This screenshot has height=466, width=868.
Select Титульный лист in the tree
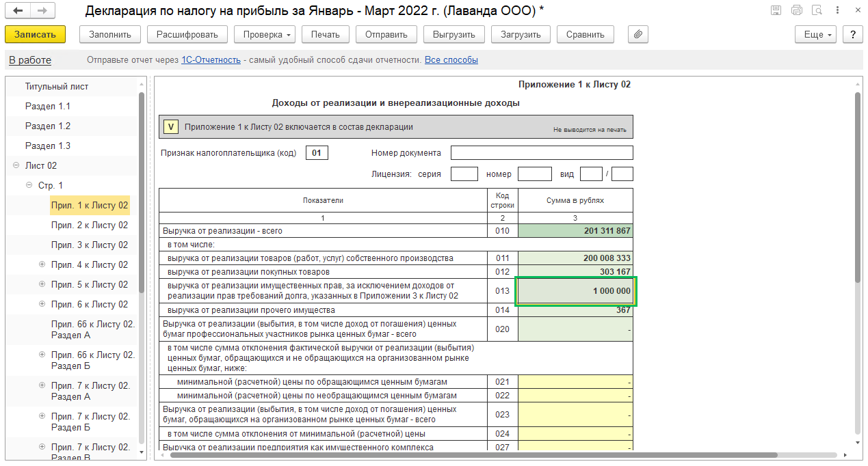tap(57, 87)
